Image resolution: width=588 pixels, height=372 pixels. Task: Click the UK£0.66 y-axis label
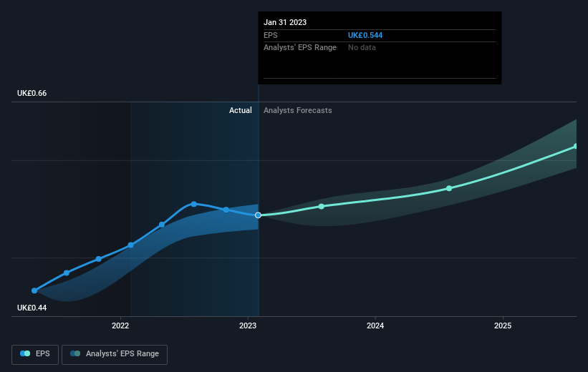32,93
